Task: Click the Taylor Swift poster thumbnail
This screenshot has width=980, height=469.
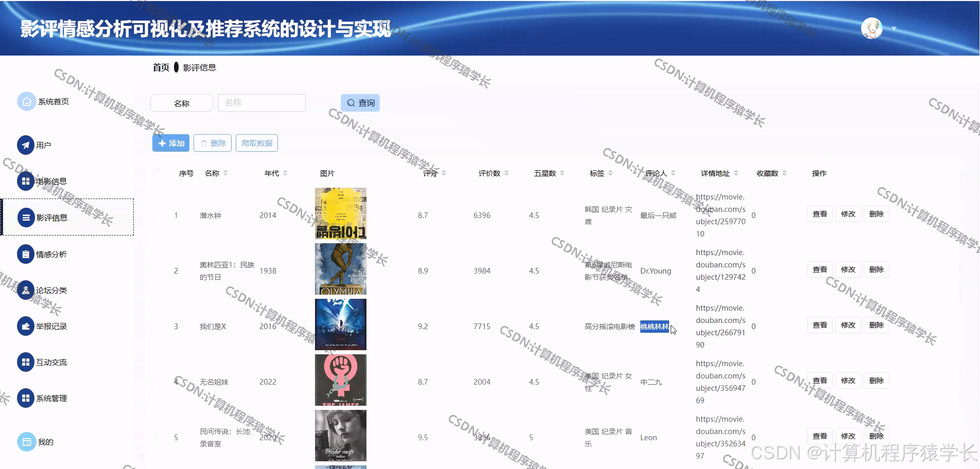Action: click(341, 436)
